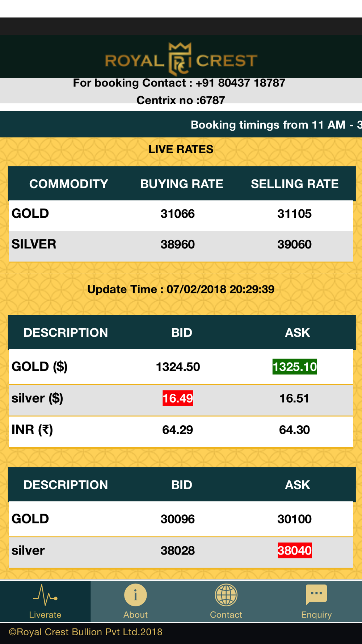Tap the green-highlighted 1325.10 gold ask

295,367
